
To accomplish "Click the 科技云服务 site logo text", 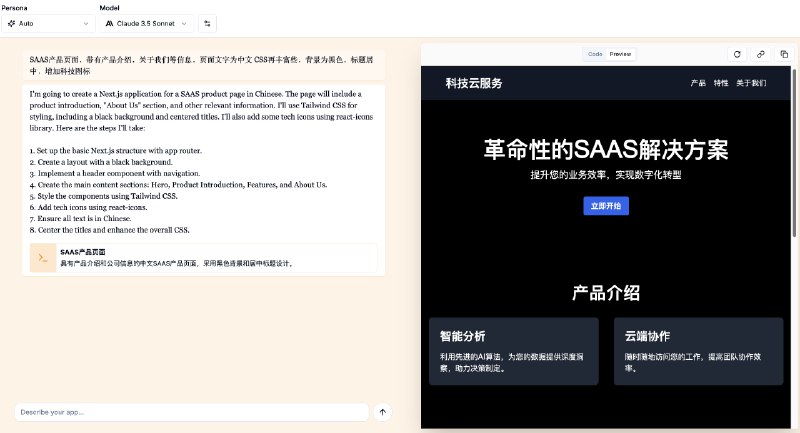I will (474, 83).
